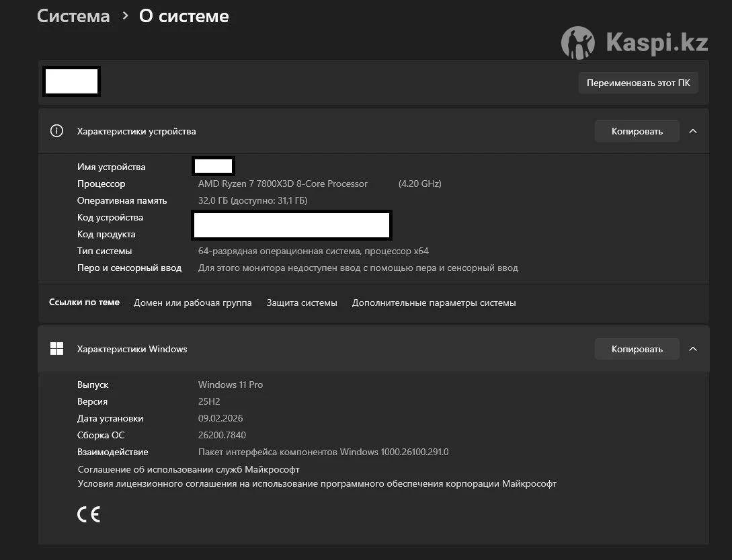732x560 pixels.
Task: Click the Характеристики Windows section header
Action: pos(132,349)
